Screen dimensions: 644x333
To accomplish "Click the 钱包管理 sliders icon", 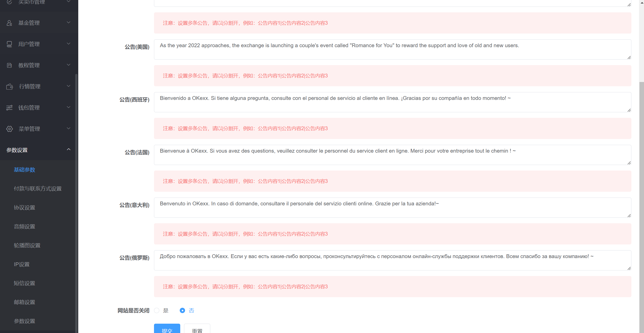I will click(9, 108).
